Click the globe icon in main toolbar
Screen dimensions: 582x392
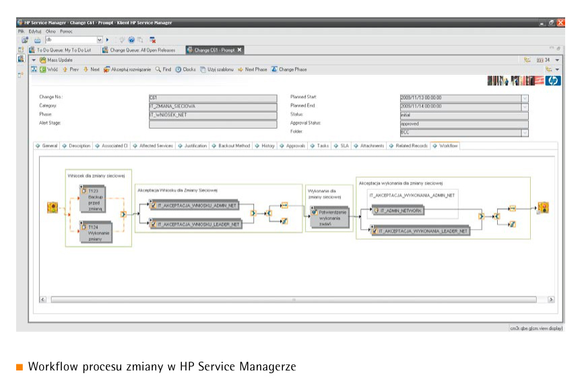click(131, 40)
